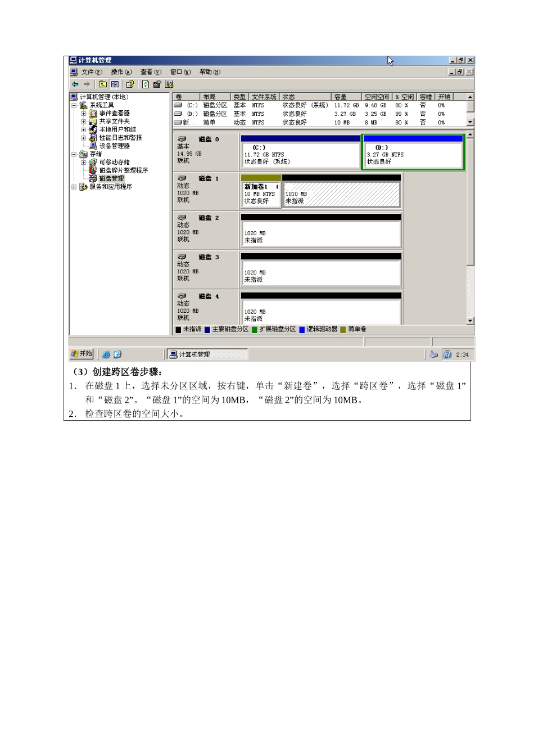
Task: Sort by the 文件系统 column header
Action: 264,97
